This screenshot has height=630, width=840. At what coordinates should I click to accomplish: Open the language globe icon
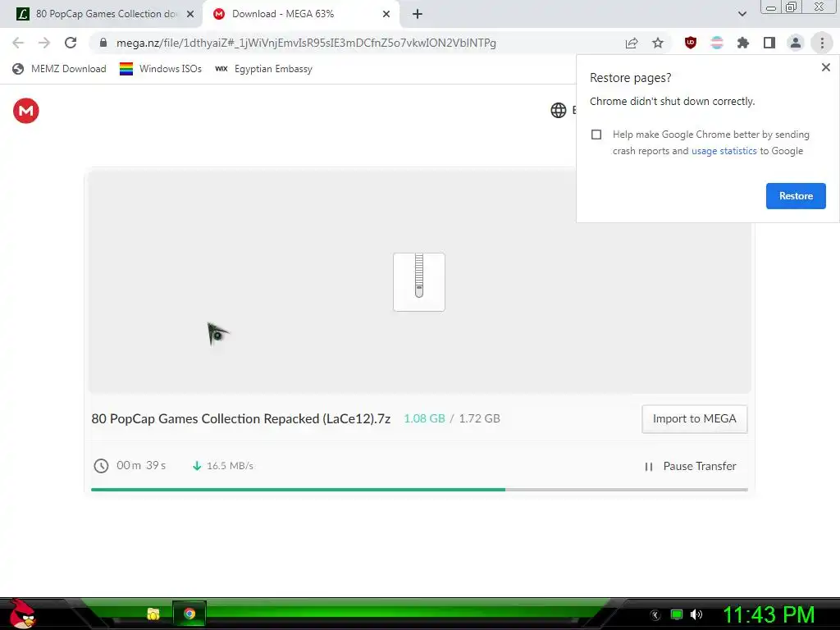(558, 111)
